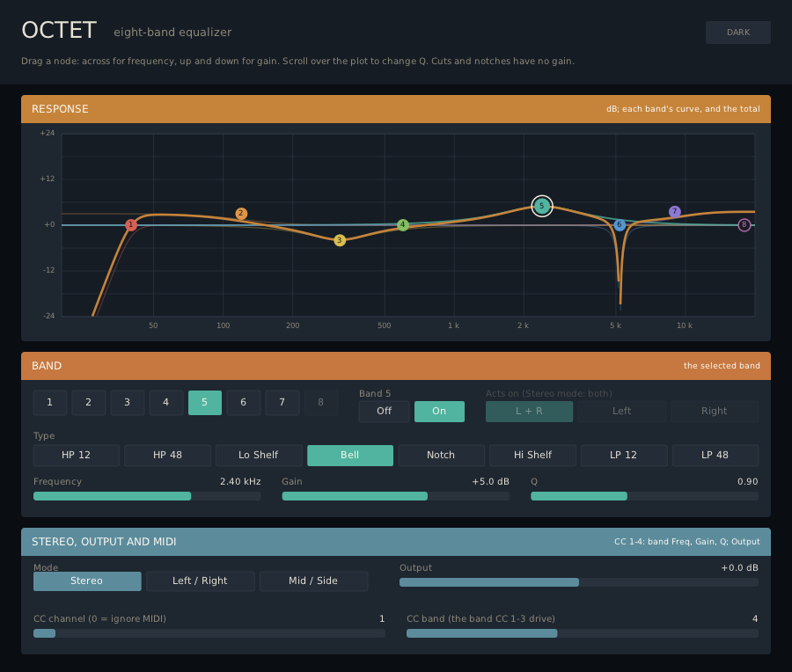Click the Q slider bar

pyautogui.click(x=644, y=496)
